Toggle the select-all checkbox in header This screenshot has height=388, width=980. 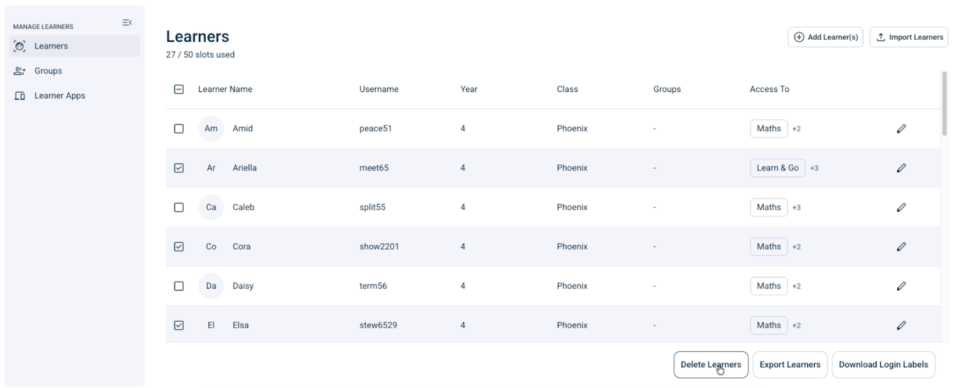tap(179, 89)
